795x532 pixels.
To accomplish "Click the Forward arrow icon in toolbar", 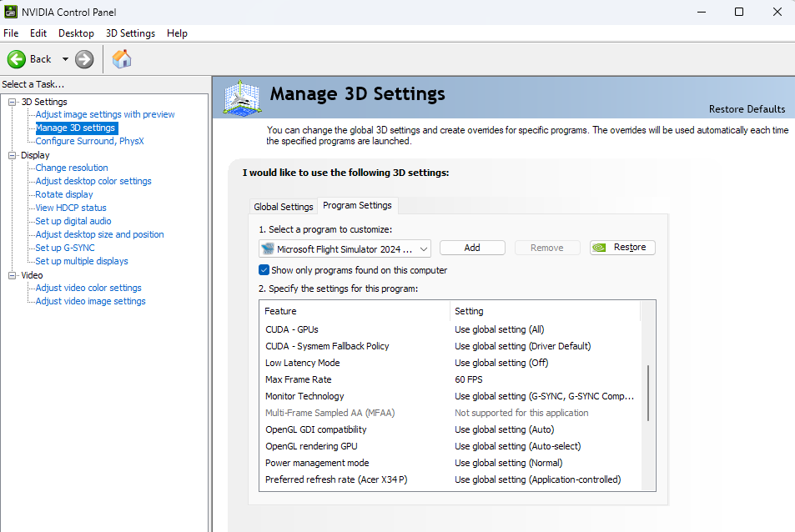I will pos(84,59).
